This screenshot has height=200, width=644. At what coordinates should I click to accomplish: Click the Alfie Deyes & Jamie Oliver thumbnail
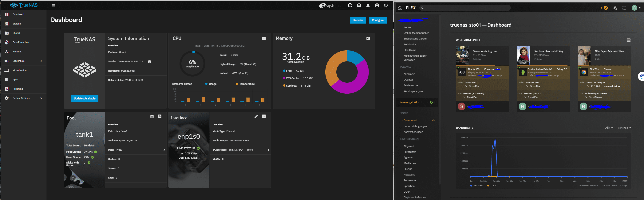point(584,55)
